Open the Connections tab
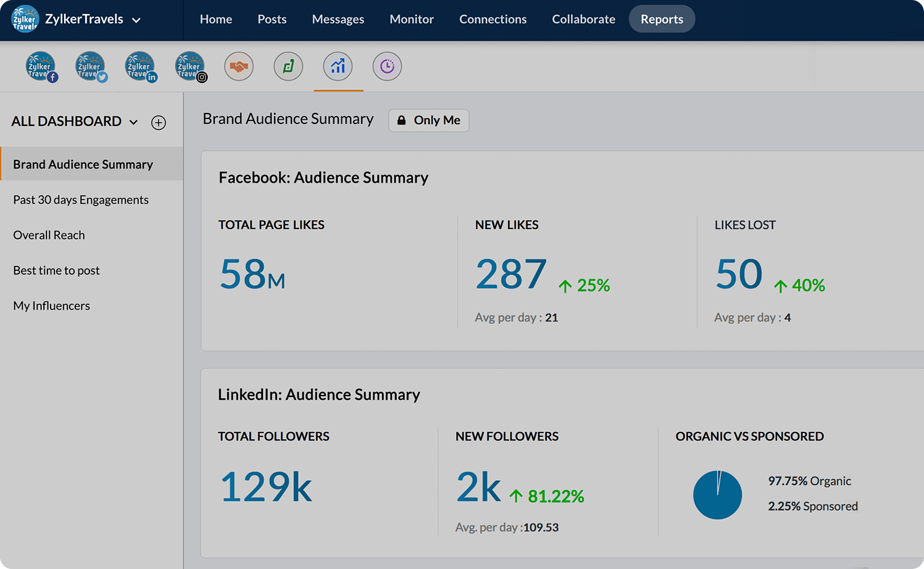Viewport: 924px width, 569px height. tap(493, 19)
